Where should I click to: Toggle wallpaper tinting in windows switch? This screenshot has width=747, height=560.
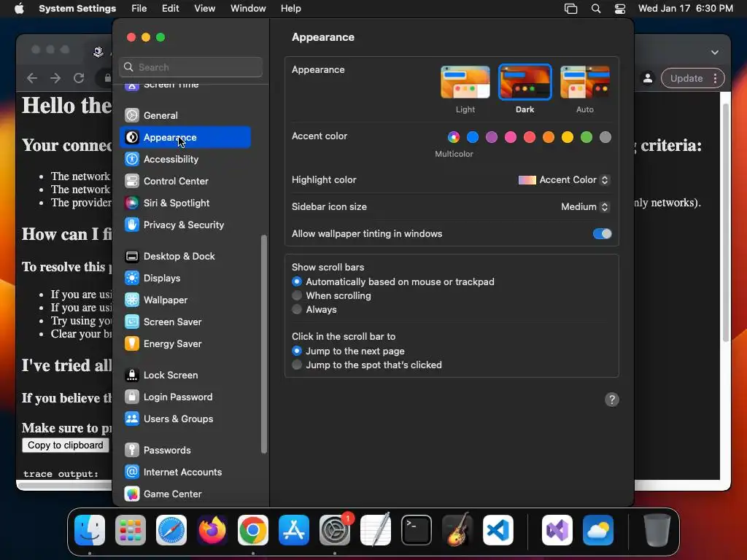[602, 234]
